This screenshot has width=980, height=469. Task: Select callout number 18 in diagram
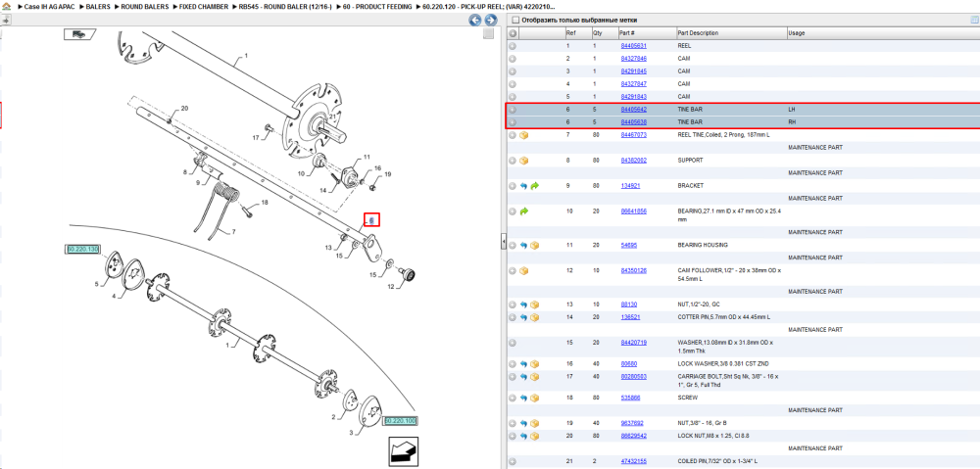[265, 203]
